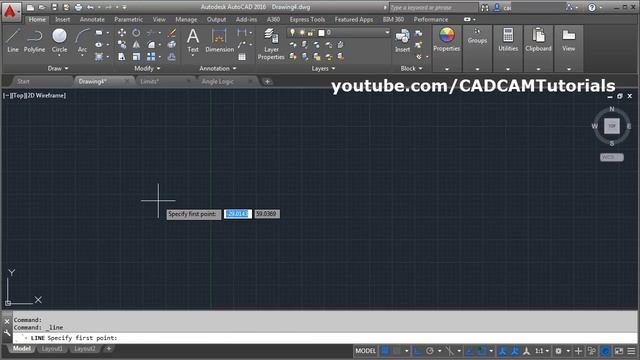This screenshot has height=360, width=640.
Task: Open the Layout1 tab
Action: point(52,349)
